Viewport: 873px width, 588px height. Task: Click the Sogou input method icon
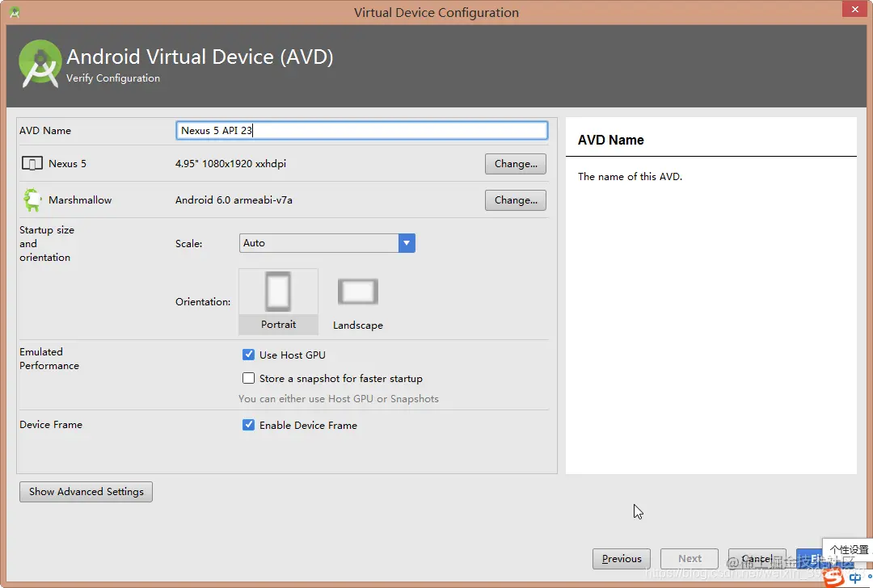(x=833, y=577)
